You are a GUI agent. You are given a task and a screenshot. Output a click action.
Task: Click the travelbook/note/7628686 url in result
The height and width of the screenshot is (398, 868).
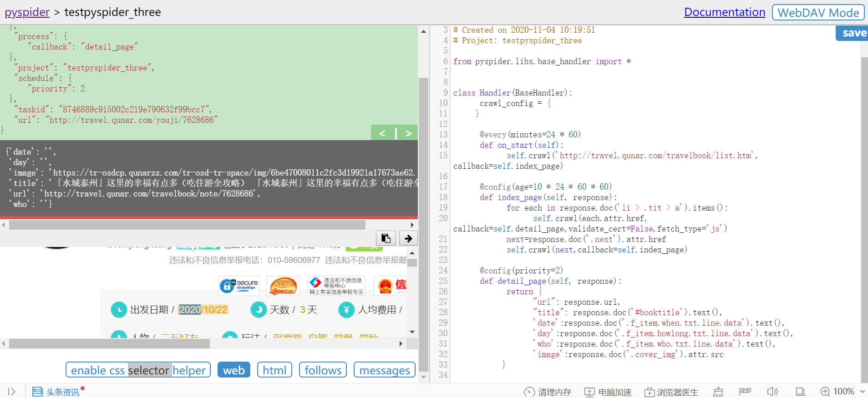point(149,194)
